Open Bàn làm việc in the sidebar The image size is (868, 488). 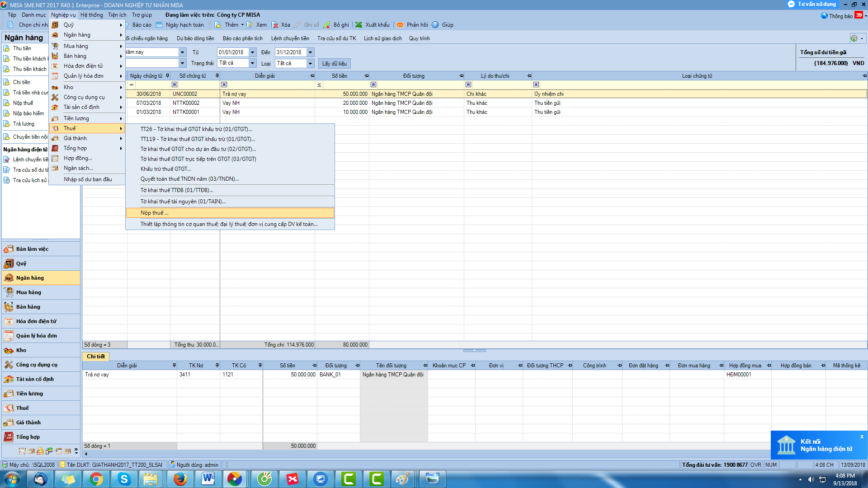coord(41,249)
